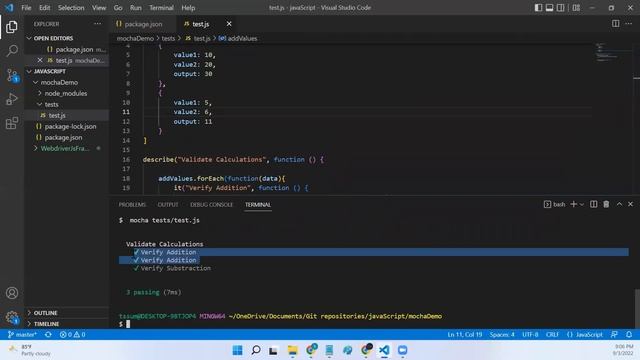This screenshot has width=640, height=360.
Task: Click the terminal vertical scrollbar
Action: tap(637, 308)
